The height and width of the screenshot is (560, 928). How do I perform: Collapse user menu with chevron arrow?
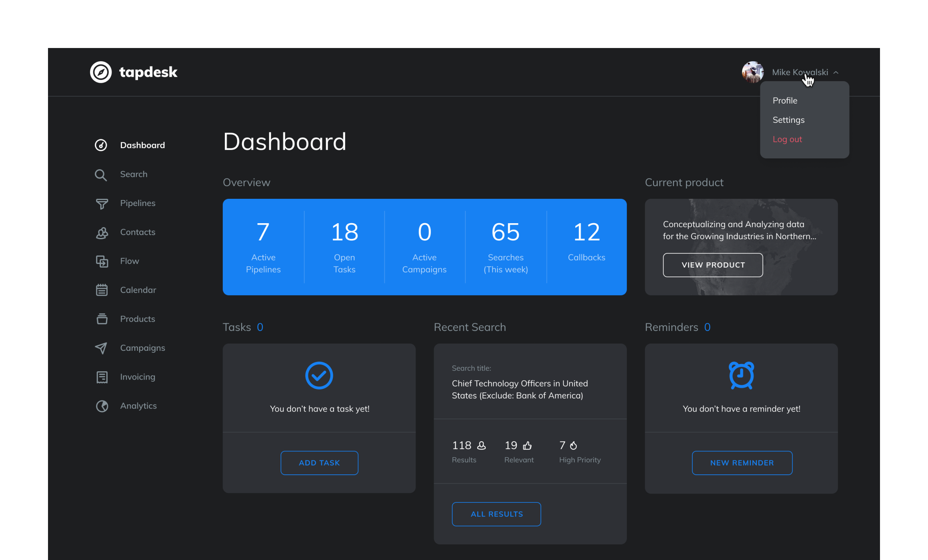[836, 72]
